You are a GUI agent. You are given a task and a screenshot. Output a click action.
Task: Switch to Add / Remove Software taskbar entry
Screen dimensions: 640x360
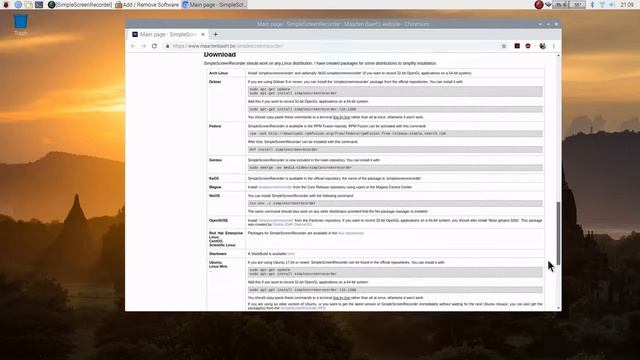147,4
